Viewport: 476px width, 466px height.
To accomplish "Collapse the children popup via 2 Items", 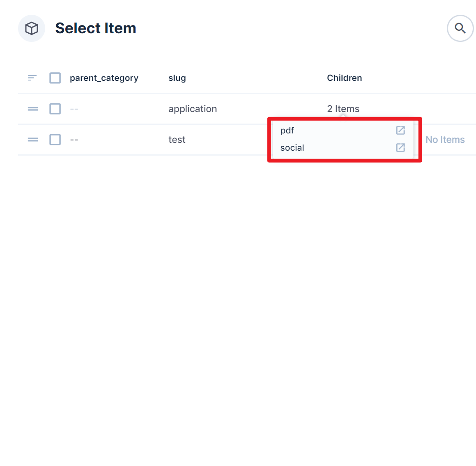I will [x=343, y=108].
